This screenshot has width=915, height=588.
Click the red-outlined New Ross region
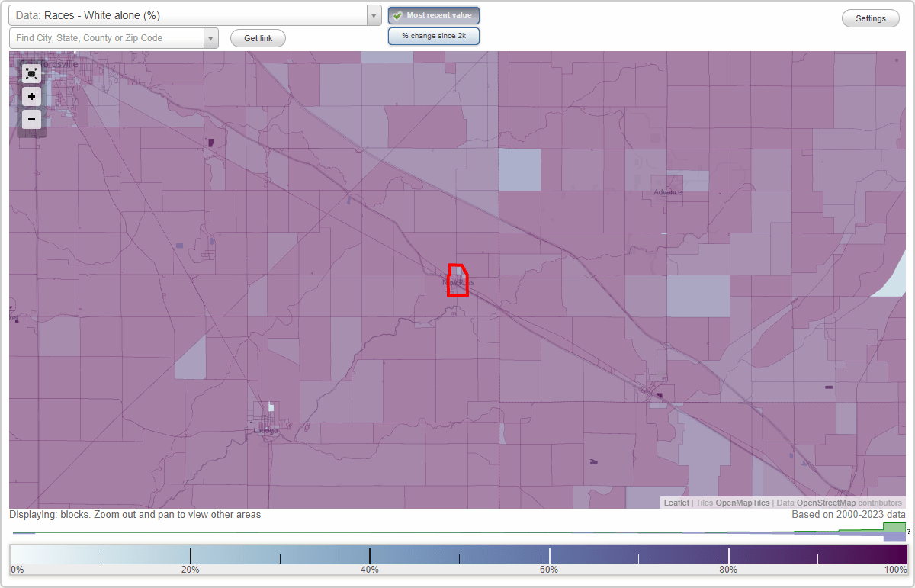click(457, 281)
